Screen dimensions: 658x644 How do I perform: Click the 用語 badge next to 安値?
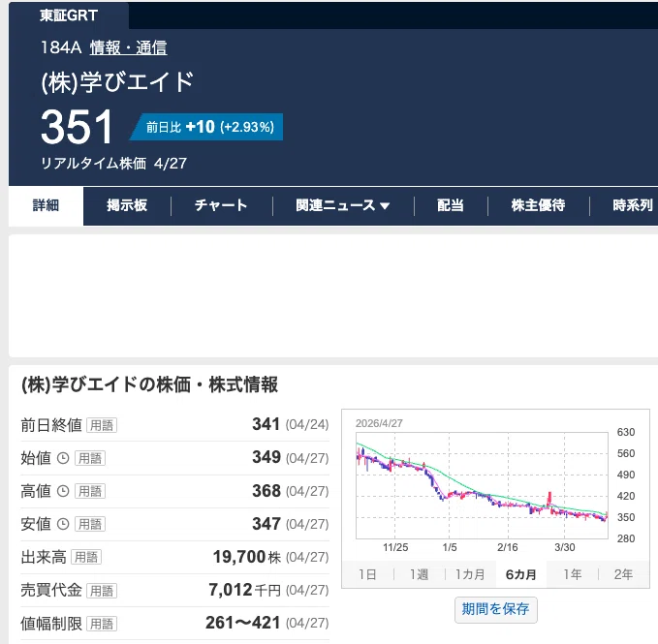[90, 524]
